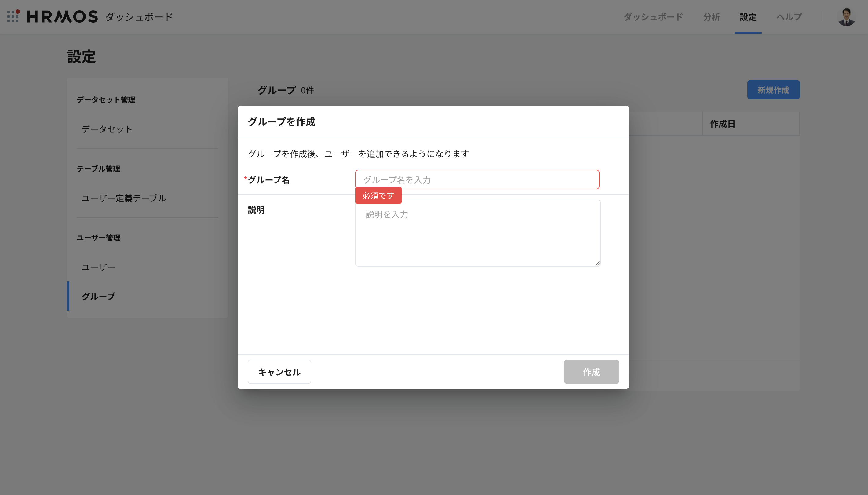Open the ヘルプ menu item

click(x=789, y=17)
